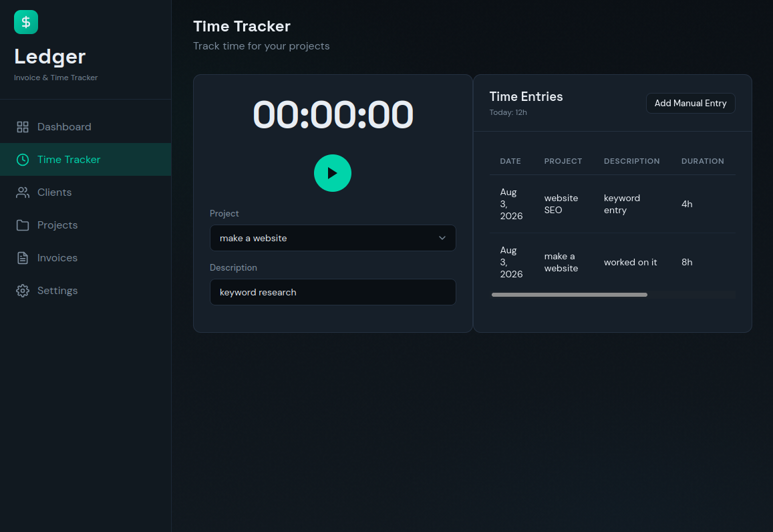
Task: Focus the Description field with keyword research
Action: pyautogui.click(x=333, y=292)
